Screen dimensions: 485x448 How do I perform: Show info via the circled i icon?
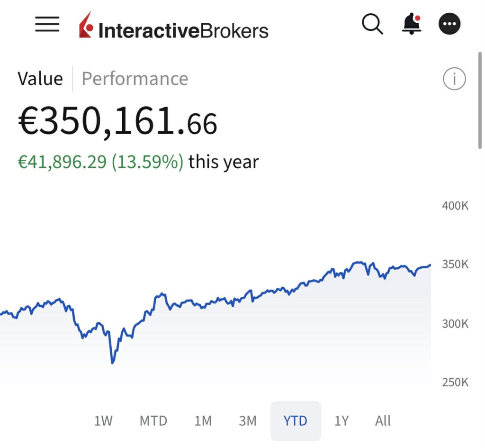[454, 79]
